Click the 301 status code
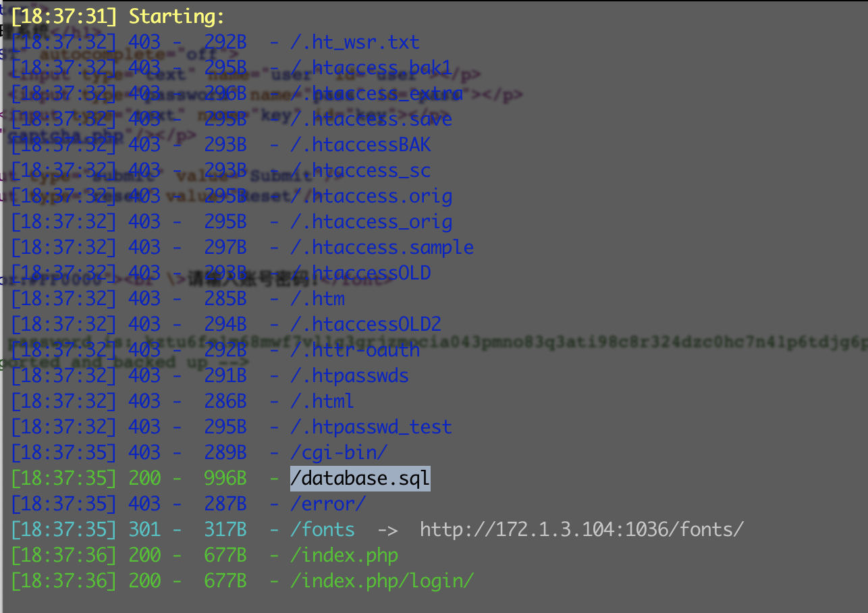Screen dimensions: 868x613 (x=144, y=530)
